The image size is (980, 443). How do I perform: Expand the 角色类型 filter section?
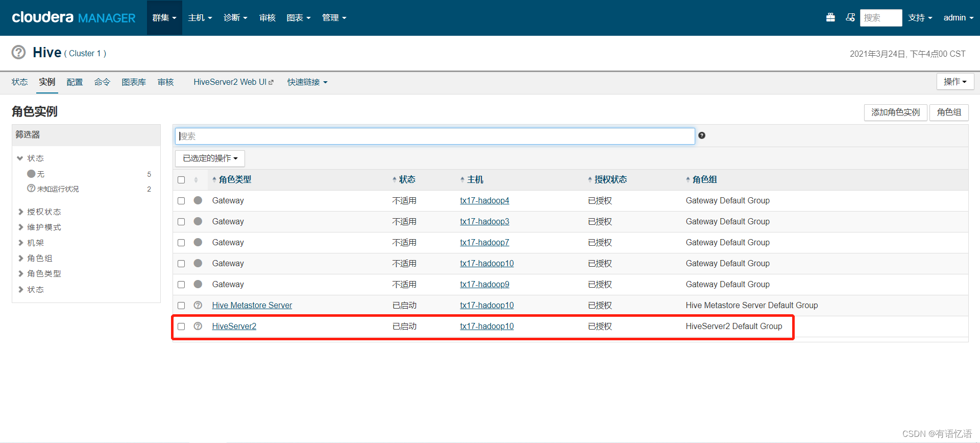[40, 274]
